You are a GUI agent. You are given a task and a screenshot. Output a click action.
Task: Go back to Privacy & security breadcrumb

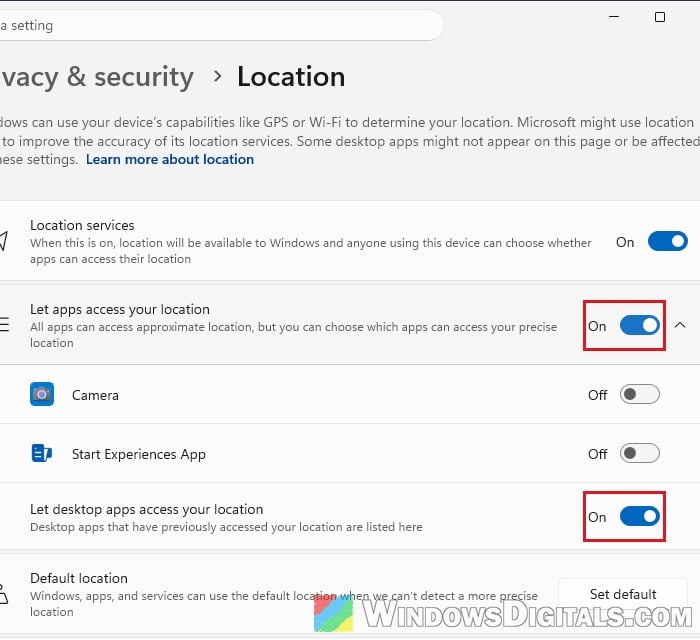pyautogui.click(x=97, y=77)
